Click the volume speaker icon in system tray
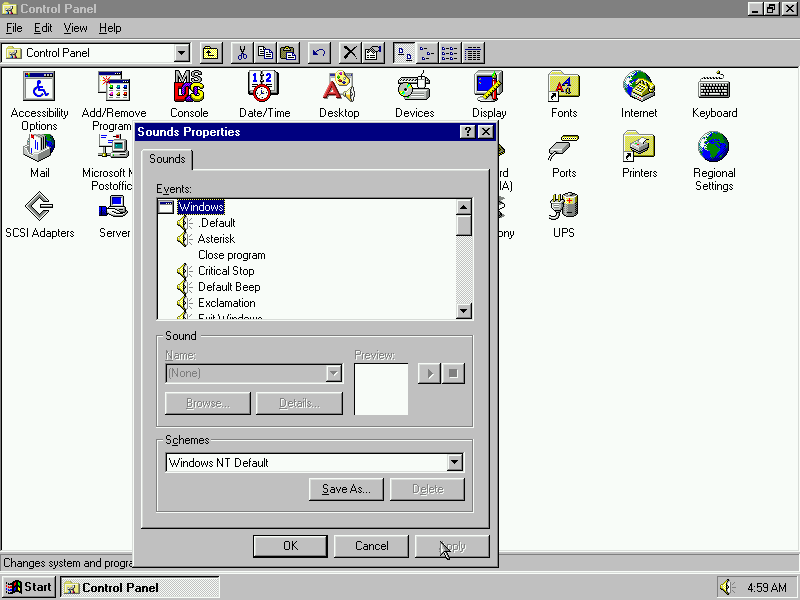Viewport: 800px width, 600px height. click(x=727, y=587)
